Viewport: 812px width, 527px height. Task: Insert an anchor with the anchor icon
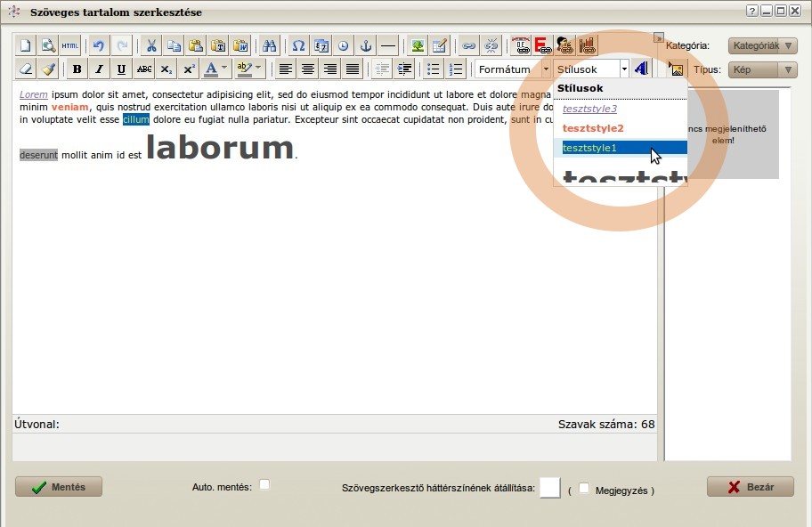coord(365,45)
